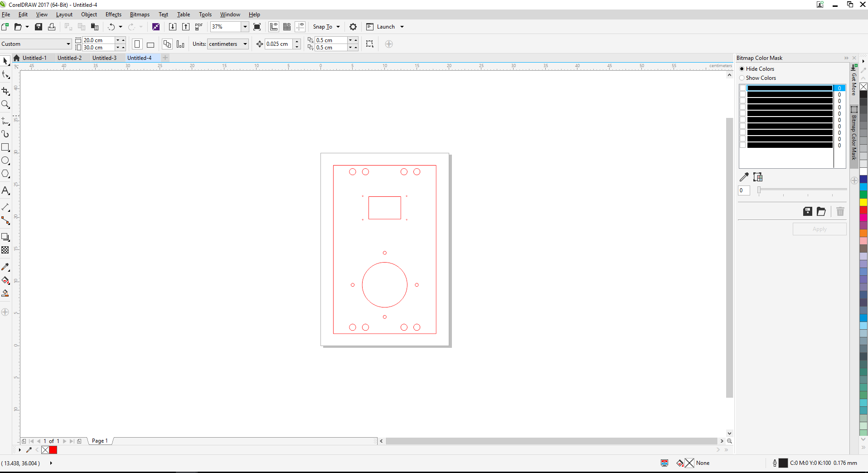
Task: Toggle Show Rulers button
Action: click(274, 27)
